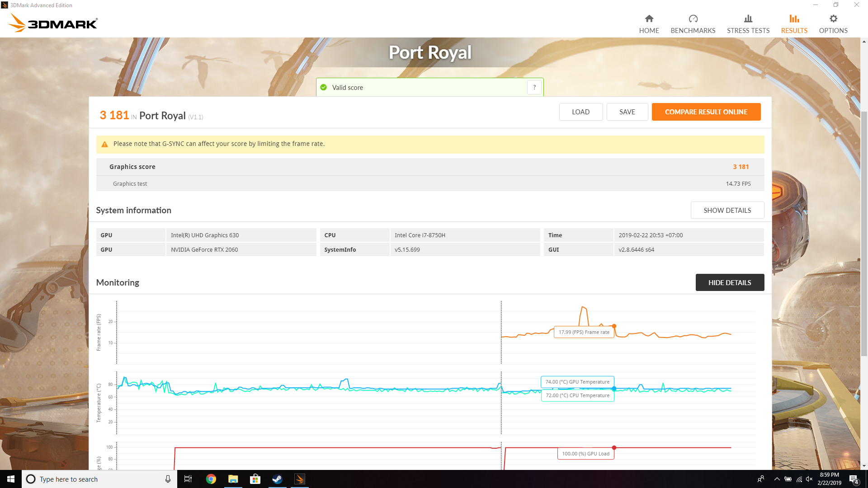The image size is (868, 488).
Task: Click the vertical scrollbar thumb
Action: coord(864,233)
